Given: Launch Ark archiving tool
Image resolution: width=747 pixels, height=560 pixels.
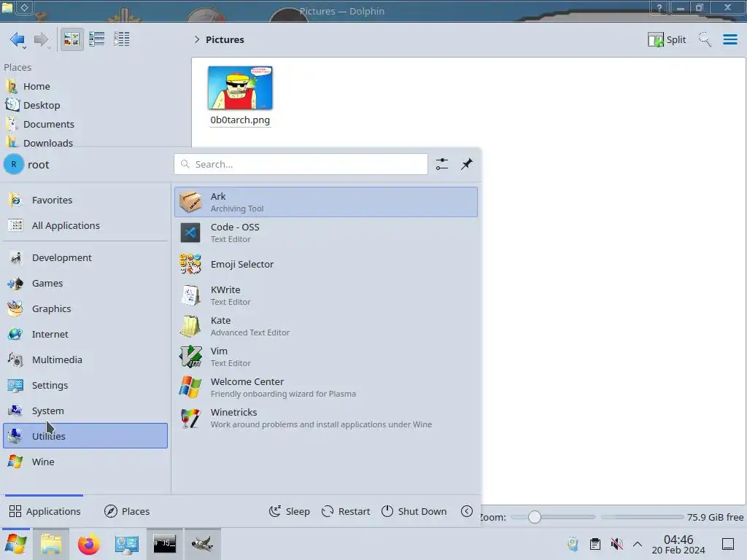Looking at the screenshot, I should (326, 202).
